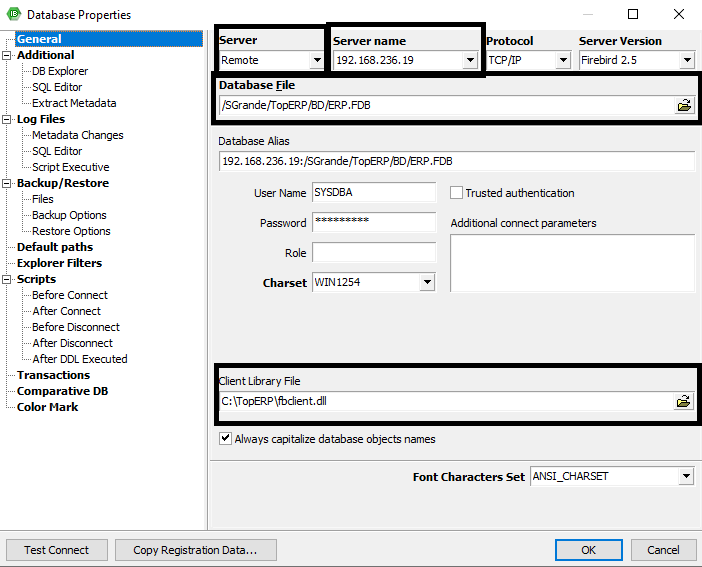Image resolution: width=702 pixels, height=567 pixels.
Task: Open the Server name dropdown list
Action: point(471,61)
